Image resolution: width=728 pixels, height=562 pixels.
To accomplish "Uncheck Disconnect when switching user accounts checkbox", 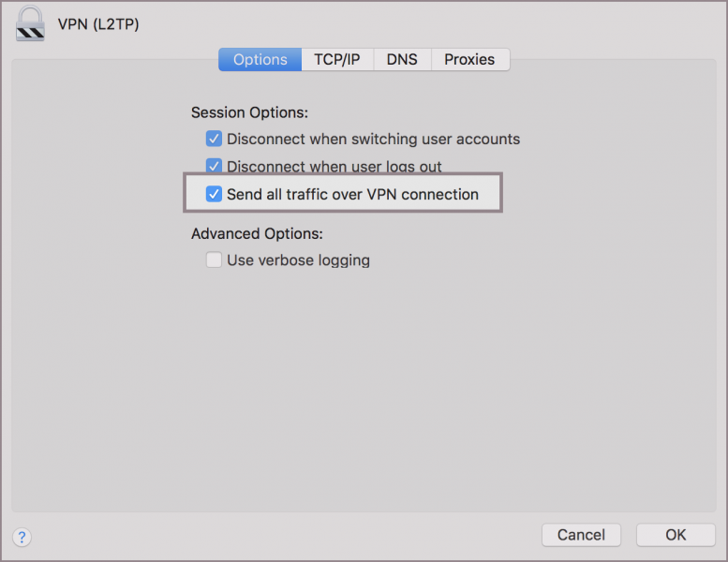I will (215, 140).
